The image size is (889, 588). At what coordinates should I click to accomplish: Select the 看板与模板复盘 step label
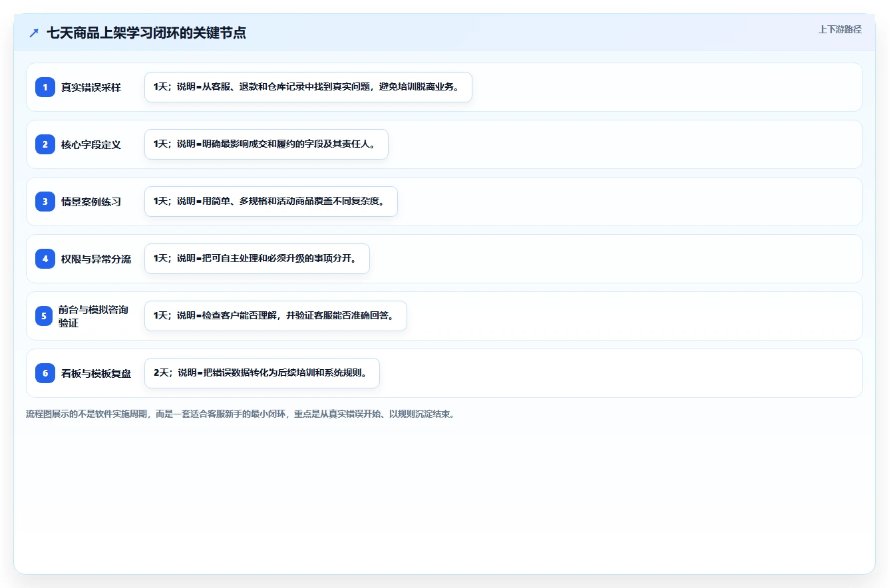(x=96, y=373)
